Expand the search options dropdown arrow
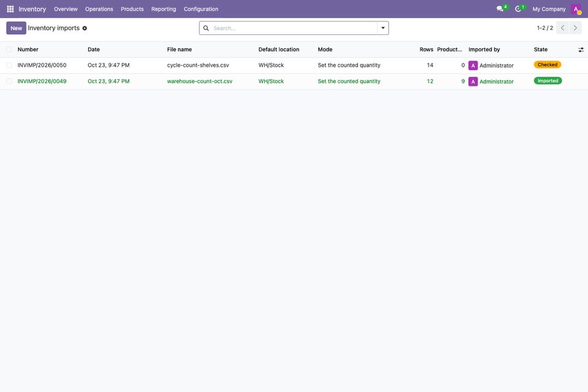588x392 pixels. 383,28
